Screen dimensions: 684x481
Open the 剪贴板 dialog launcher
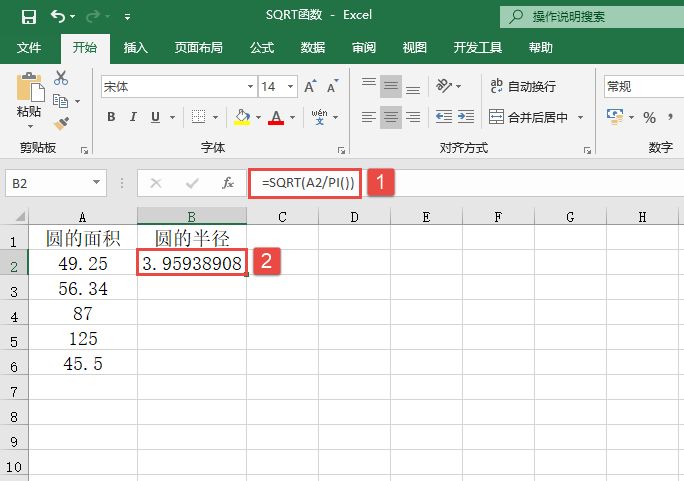84,150
